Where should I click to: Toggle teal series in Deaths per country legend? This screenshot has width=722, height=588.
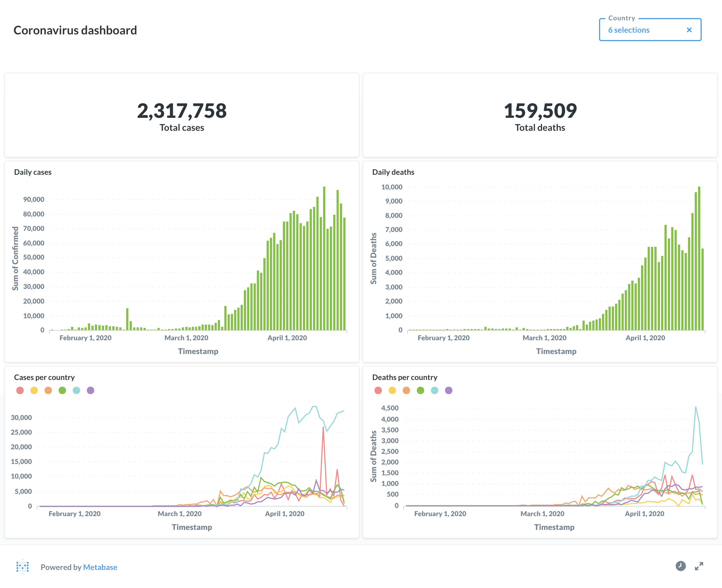tap(434, 390)
